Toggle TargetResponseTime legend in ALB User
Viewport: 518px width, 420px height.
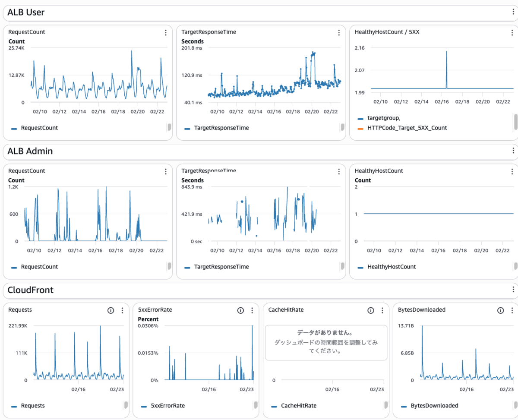pos(216,128)
